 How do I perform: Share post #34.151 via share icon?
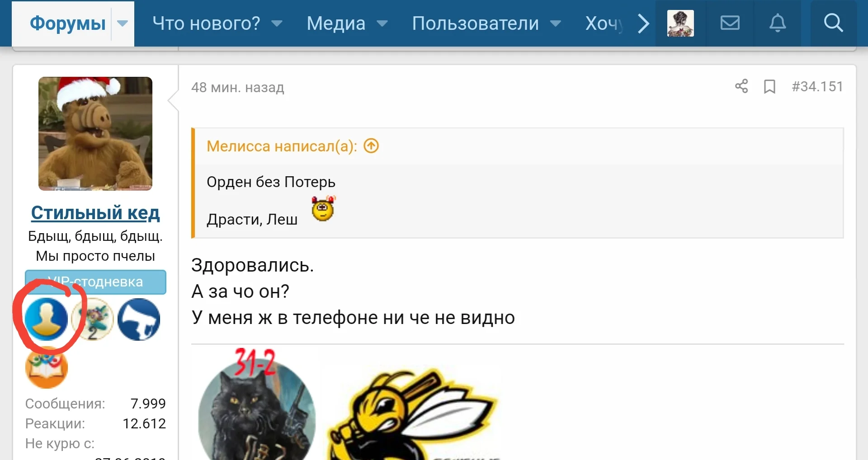pyautogui.click(x=741, y=86)
